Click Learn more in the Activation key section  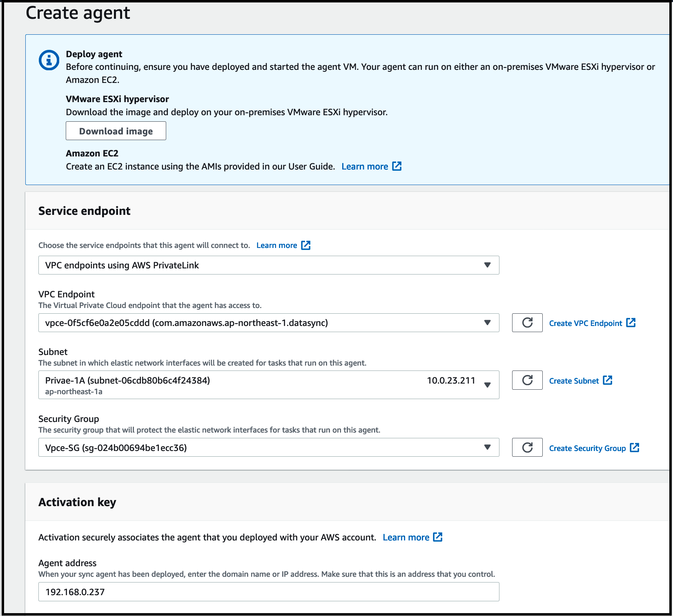click(x=406, y=537)
